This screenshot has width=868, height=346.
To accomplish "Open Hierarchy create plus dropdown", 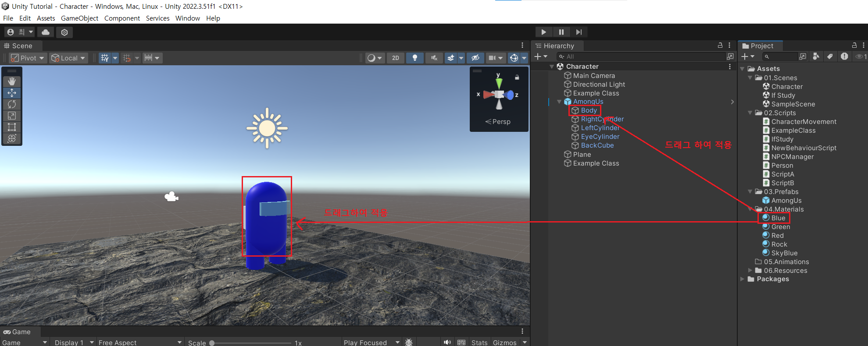I will click(541, 56).
